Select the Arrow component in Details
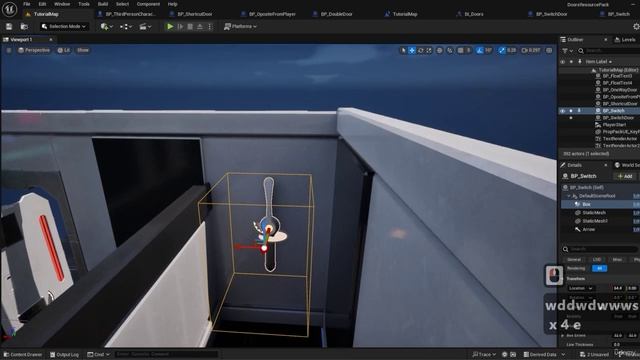This screenshot has width=640, height=360. (x=588, y=229)
